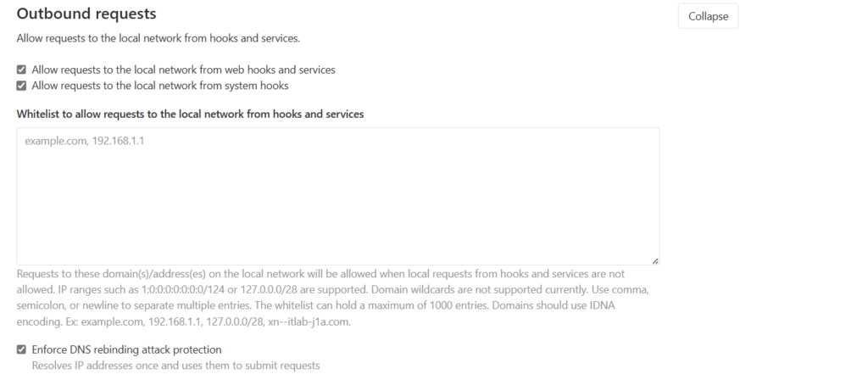Click the section description under the heading
The width and height of the screenshot is (868, 391).
tap(159, 38)
